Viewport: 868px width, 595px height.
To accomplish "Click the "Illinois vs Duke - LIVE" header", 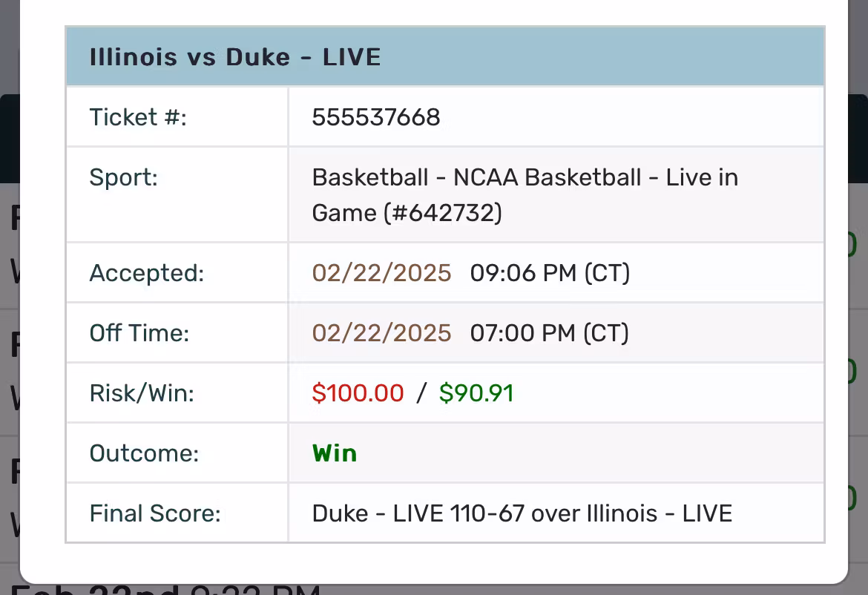I will pyautogui.click(x=235, y=57).
